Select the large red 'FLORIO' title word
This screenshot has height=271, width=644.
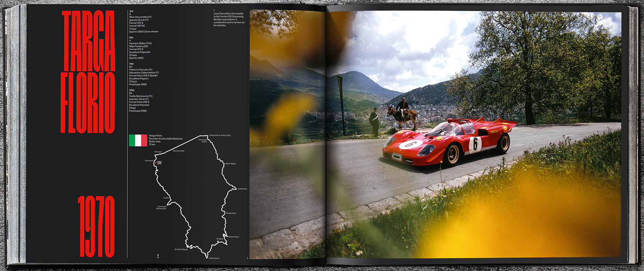(x=88, y=103)
